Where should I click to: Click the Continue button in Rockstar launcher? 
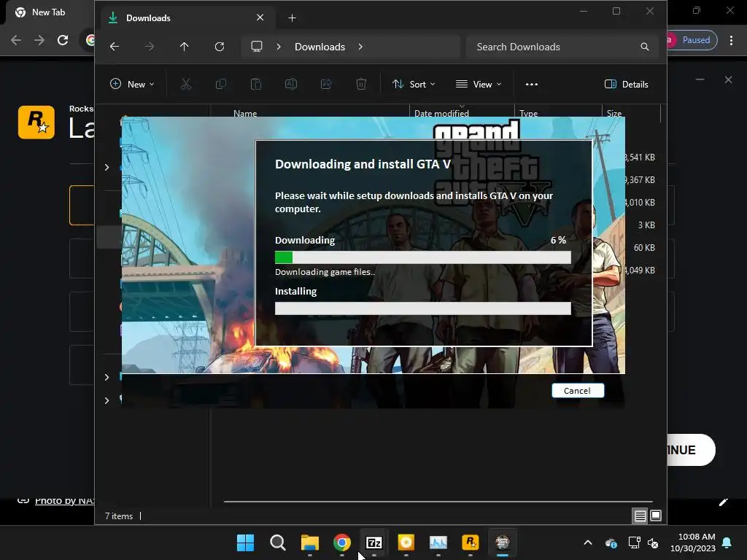click(x=691, y=450)
